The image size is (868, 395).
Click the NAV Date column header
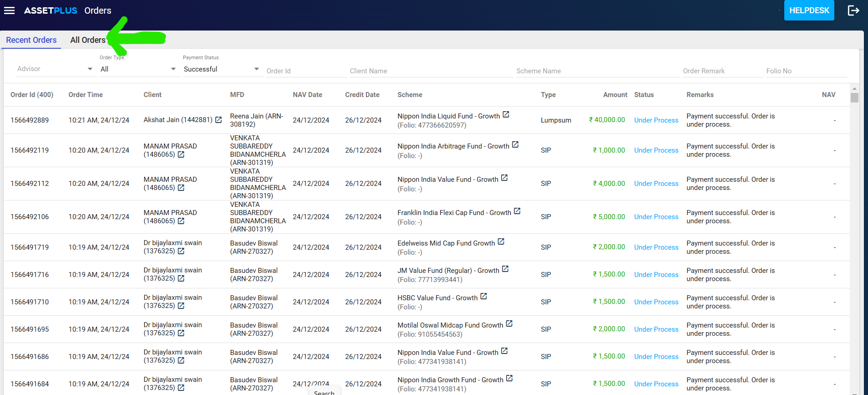307,95
